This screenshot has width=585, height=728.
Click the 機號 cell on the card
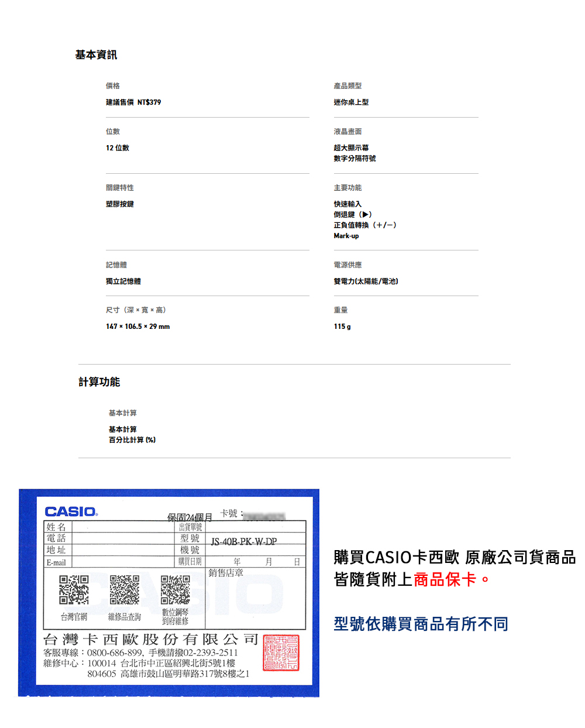(x=190, y=550)
